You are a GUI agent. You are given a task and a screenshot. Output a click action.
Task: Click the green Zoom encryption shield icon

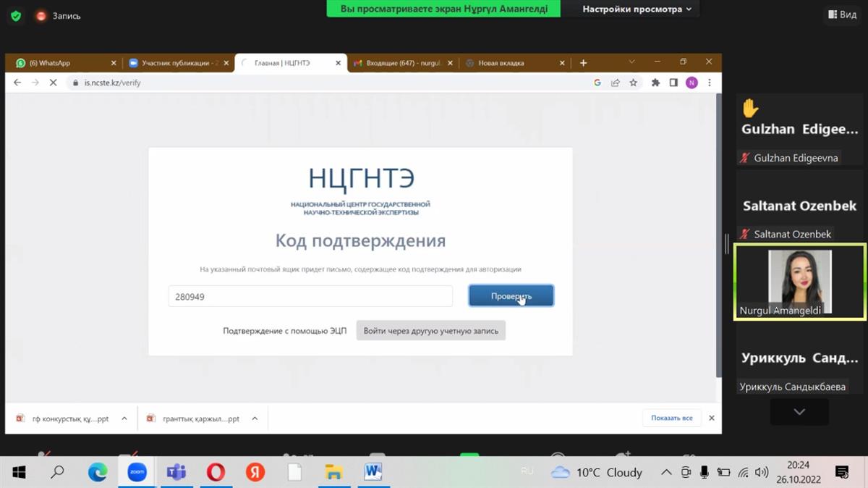16,15
